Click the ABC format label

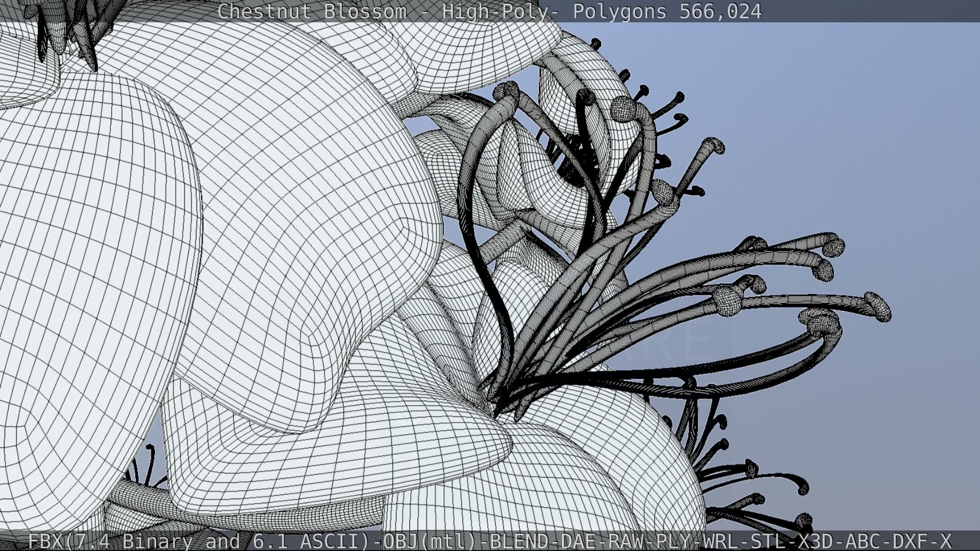click(x=863, y=541)
